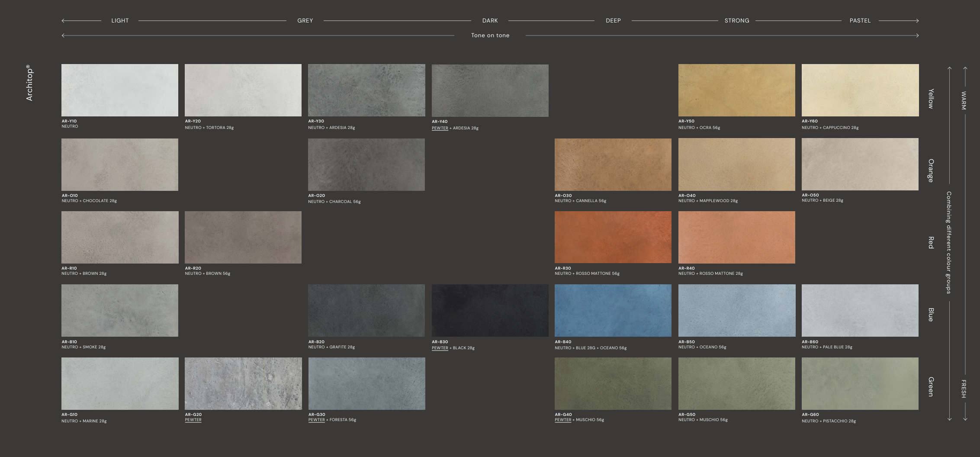Choose the AR-G30 Foresta swatch
Viewport: 980px width, 457px height.
pos(366,383)
